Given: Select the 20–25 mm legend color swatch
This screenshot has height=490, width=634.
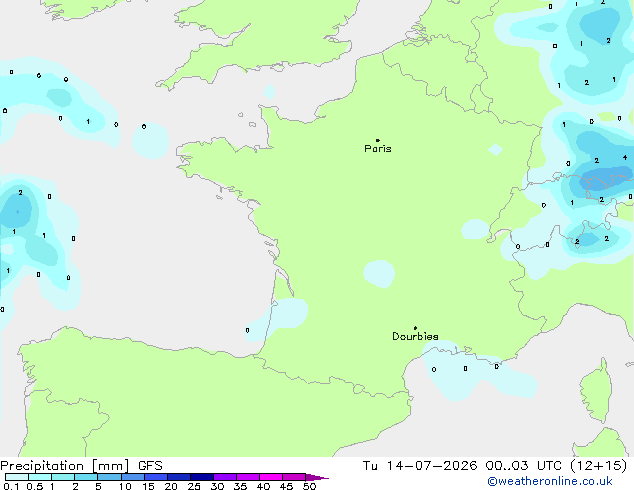Looking at the screenshot, I should click(178, 477).
